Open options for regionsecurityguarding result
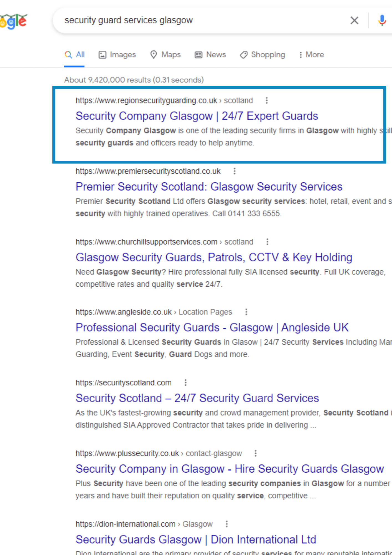The image size is (392, 555). [267, 100]
